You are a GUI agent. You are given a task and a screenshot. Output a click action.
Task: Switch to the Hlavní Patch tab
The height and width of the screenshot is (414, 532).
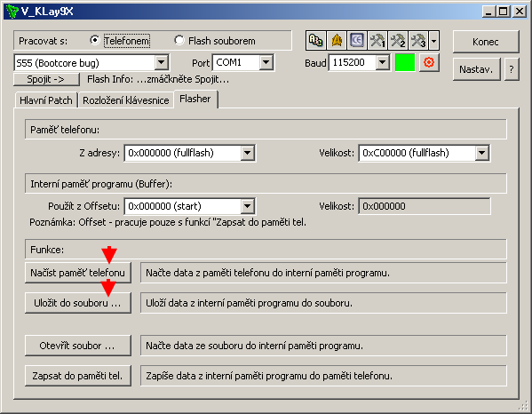46,100
